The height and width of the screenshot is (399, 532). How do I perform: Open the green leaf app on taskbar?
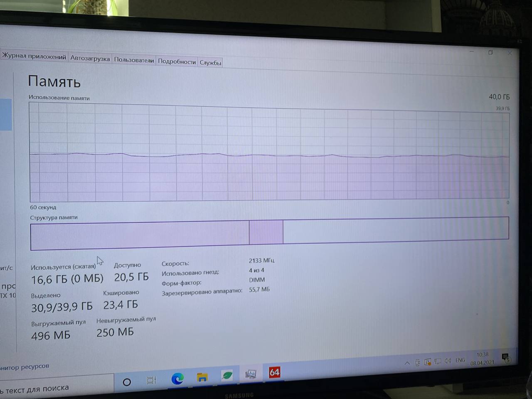pos(227,376)
